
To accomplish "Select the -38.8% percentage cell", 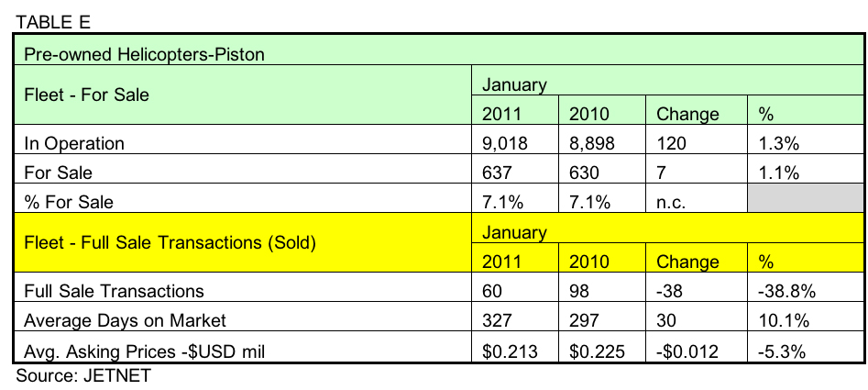I will click(786, 291).
